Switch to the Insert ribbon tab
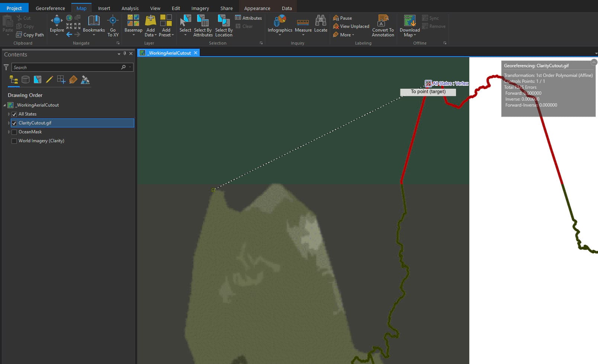The height and width of the screenshot is (364, 598). (104, 8)
